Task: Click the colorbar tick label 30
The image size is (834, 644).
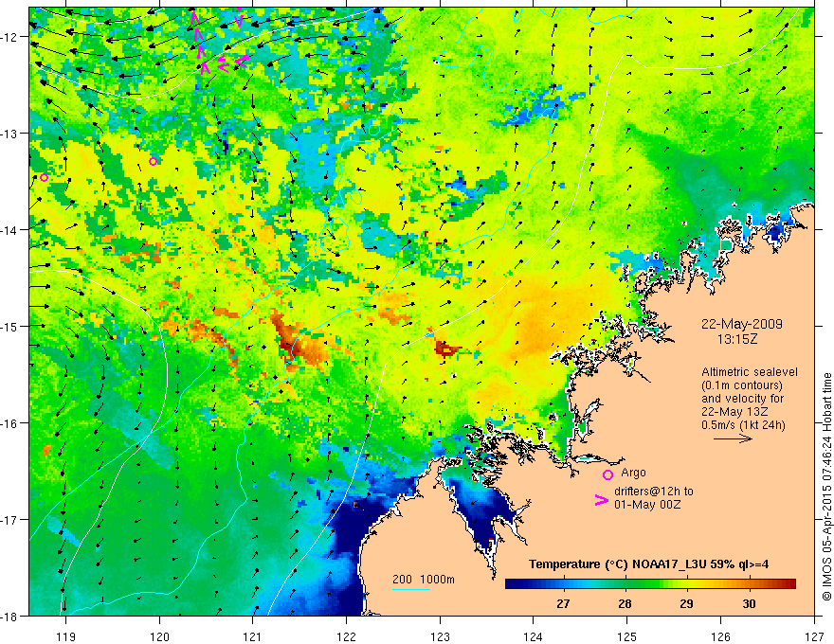Action: coord(749,603)
